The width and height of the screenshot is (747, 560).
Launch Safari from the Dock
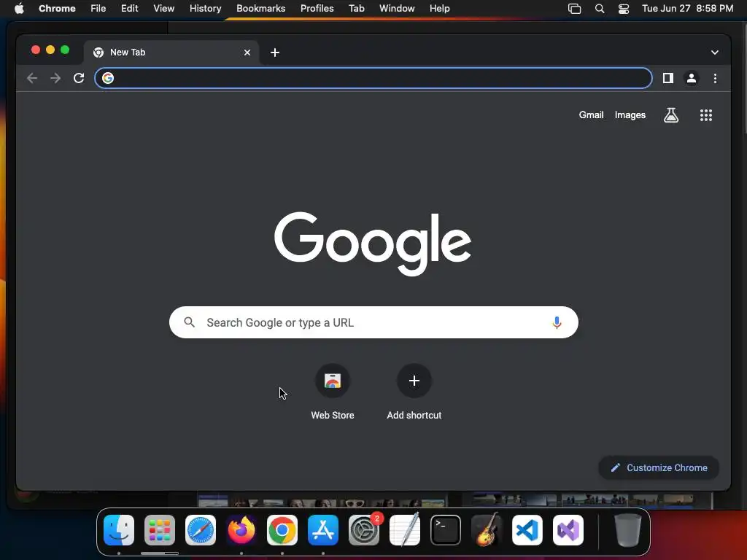click(x=201, y=530)
